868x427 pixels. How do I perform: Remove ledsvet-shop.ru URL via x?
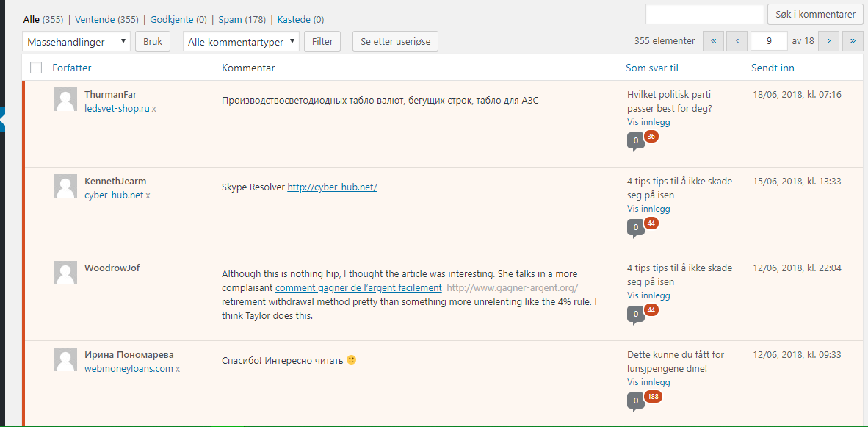coord(154,109)
